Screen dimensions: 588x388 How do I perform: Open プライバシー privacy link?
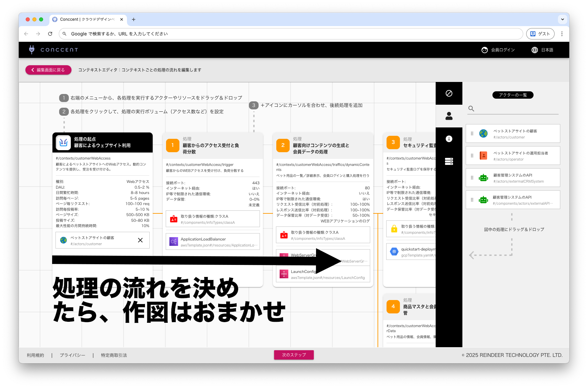[72, 355]
